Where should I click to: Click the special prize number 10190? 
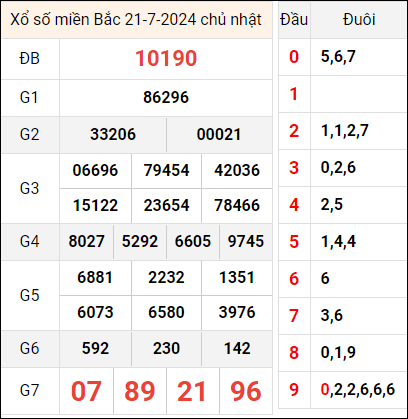(166, 58)
